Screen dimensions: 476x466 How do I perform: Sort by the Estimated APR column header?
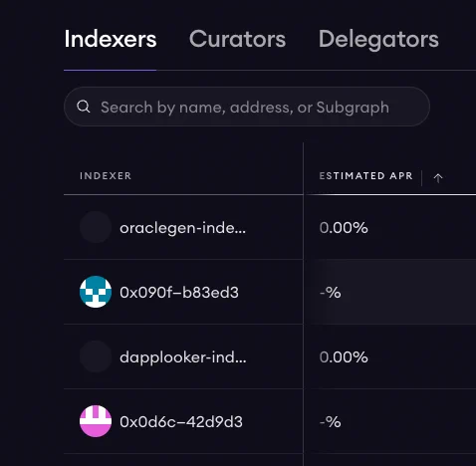365,175
